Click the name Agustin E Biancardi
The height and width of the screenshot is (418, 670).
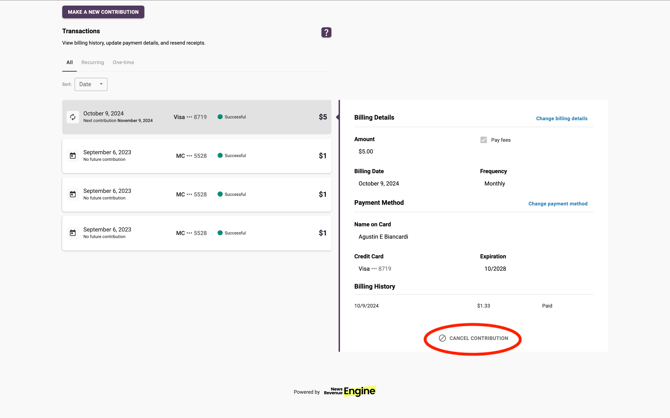tap(383, 236)
